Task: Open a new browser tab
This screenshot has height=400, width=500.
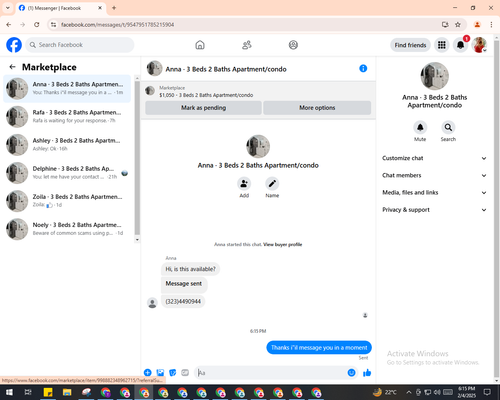Action: [x=114, y=8]
